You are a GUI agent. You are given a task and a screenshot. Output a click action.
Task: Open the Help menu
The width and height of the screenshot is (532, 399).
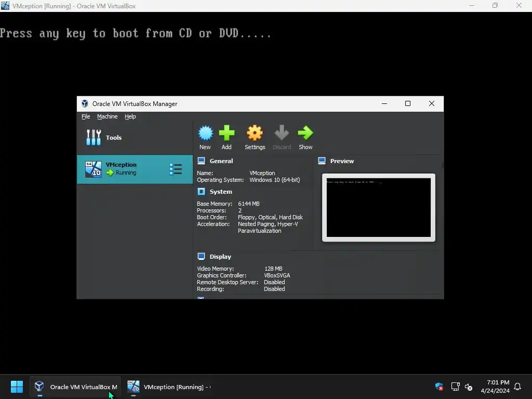[130, 116]
